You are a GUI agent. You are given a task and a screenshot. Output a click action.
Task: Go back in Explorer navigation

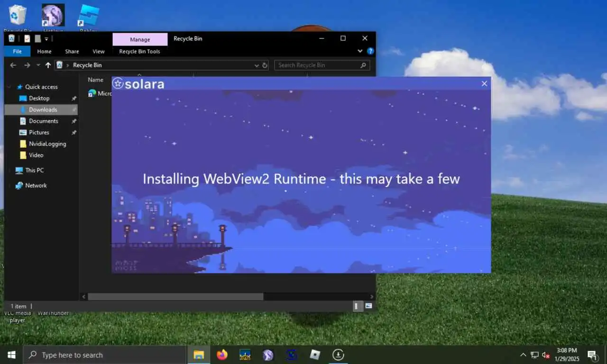13,65
